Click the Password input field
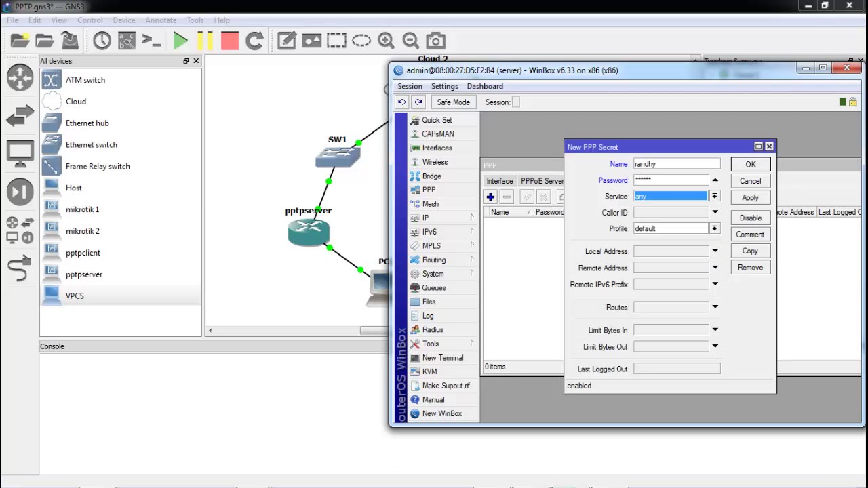Viewport: 868px width, 488px height. point(671,180)
